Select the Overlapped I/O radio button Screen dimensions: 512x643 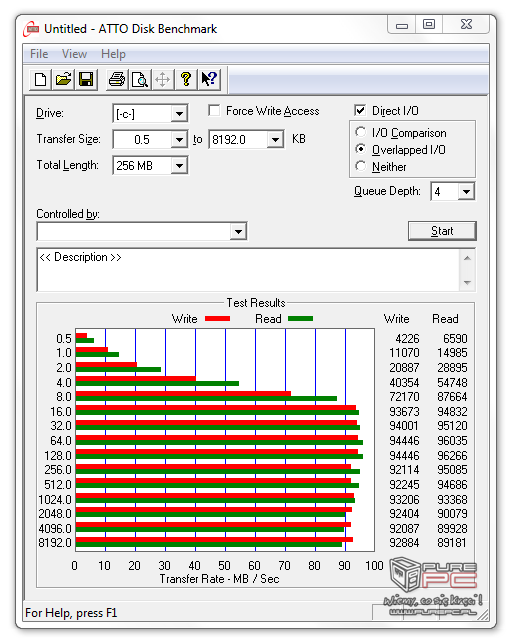click(x=360, y=149)
